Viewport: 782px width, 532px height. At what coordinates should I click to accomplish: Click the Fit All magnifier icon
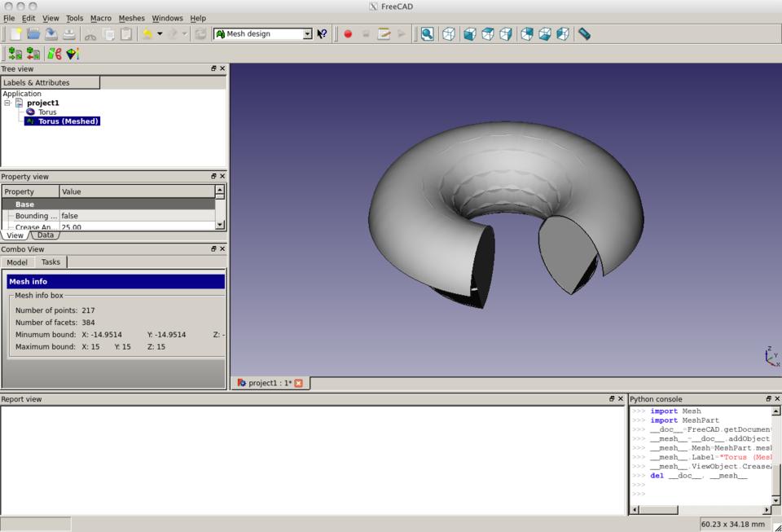coord(427,33)
